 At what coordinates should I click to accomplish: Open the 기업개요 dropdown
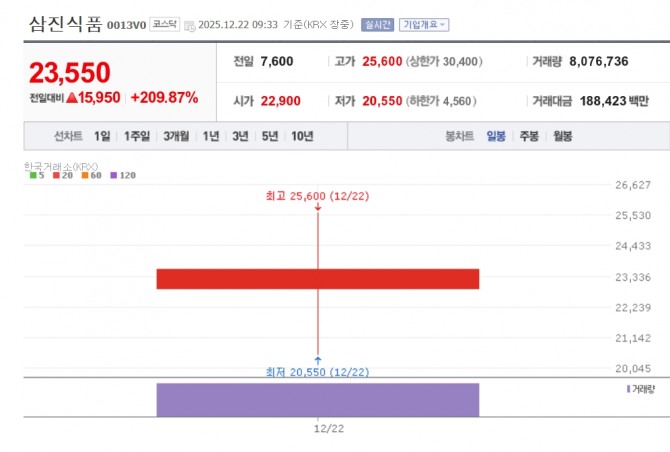(424, 24)
